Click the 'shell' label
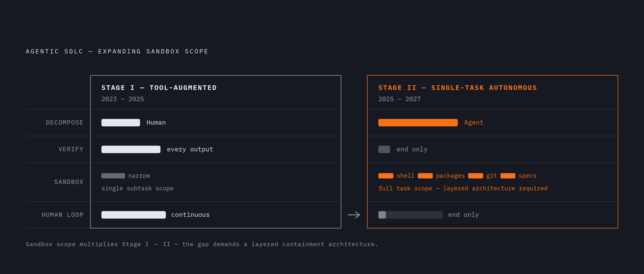 coord(405,176)
